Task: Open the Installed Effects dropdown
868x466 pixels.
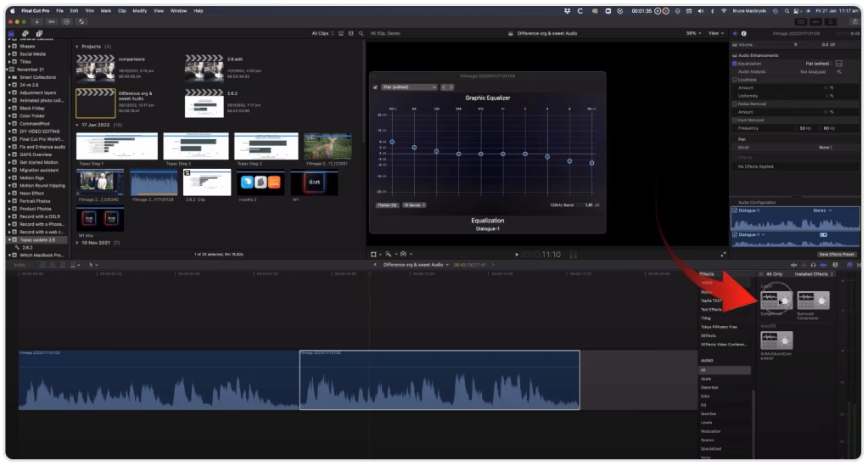Action: [814, 274]
